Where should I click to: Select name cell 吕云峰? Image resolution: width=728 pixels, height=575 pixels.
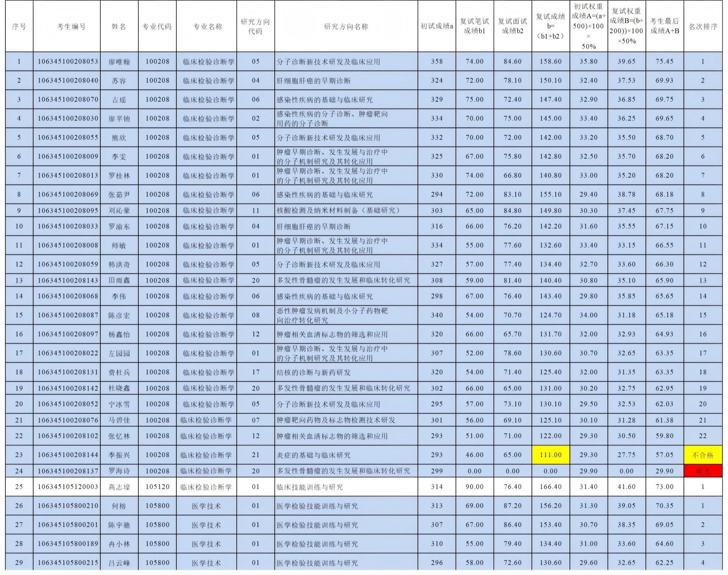click(119, 563)
